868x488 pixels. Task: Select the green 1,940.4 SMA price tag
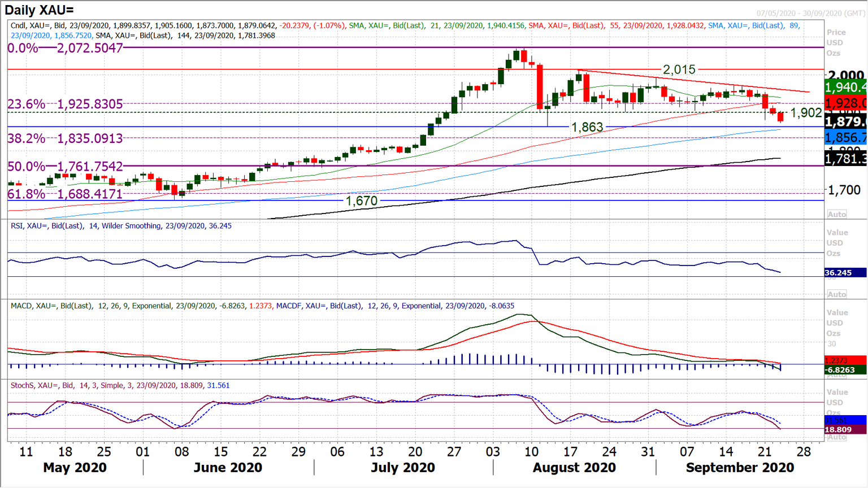845,88
